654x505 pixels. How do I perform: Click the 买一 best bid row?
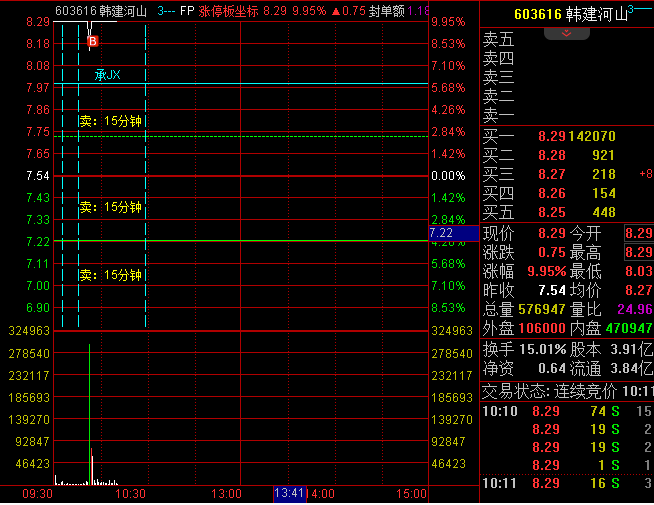(x=566, y=136)
